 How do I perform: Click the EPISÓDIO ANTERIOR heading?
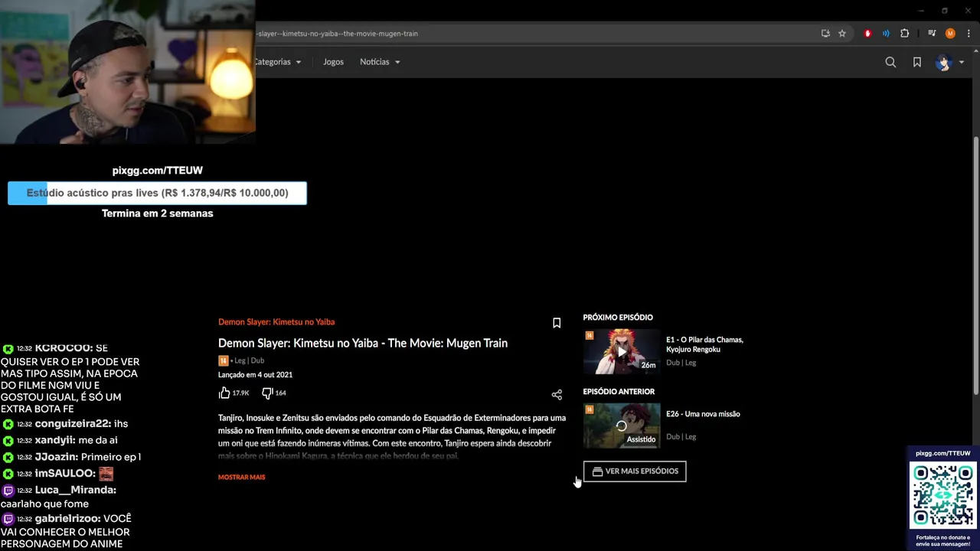(619, 392)
